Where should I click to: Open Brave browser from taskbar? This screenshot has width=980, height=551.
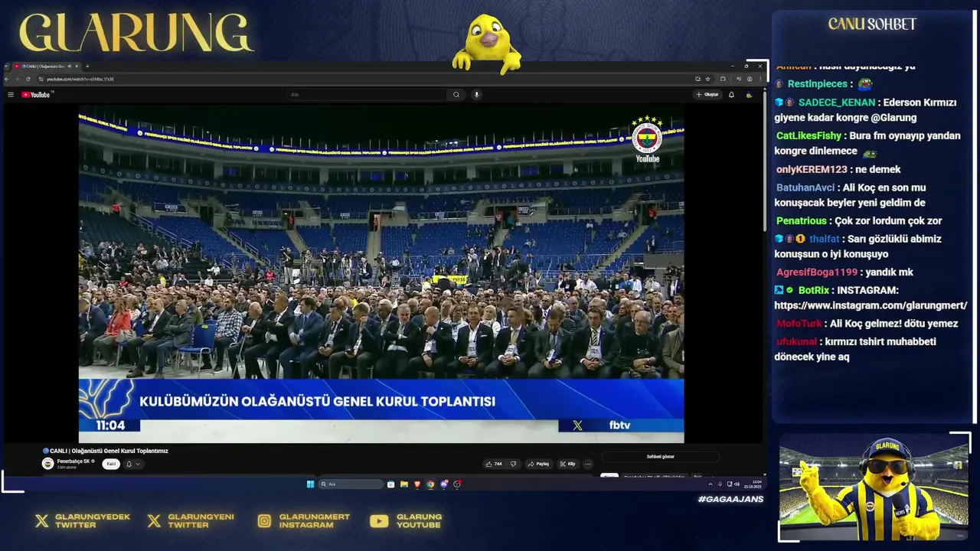(x=417, y=484)
